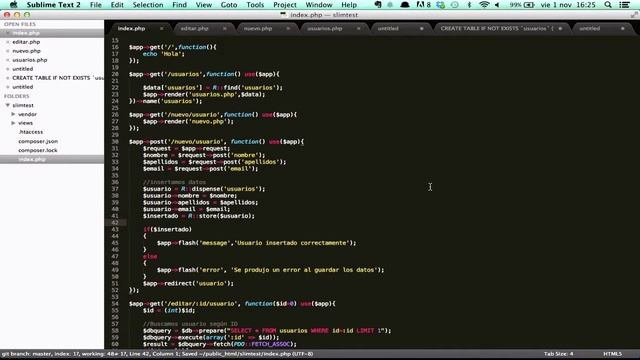Open the Find menu

pos(180,5)
